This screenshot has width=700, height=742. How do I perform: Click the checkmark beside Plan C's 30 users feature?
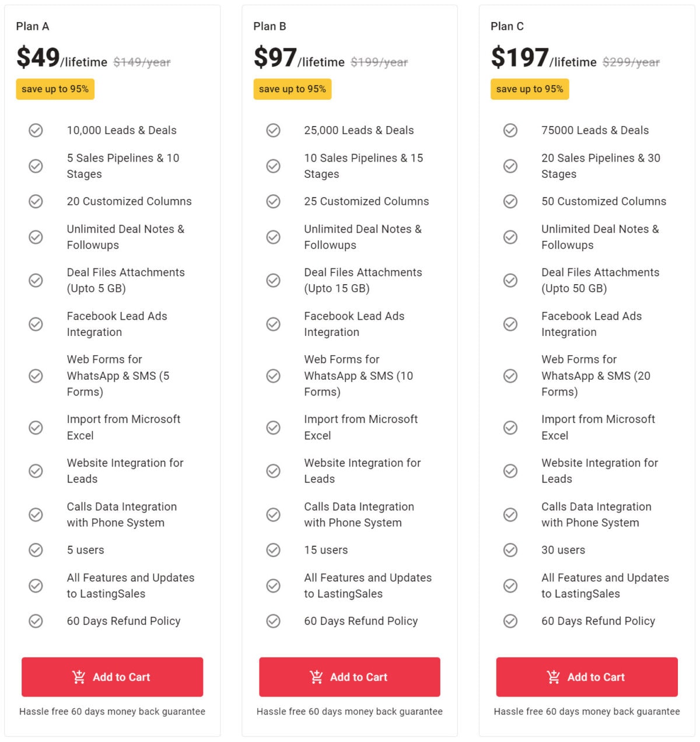click(x=510, y=549)
